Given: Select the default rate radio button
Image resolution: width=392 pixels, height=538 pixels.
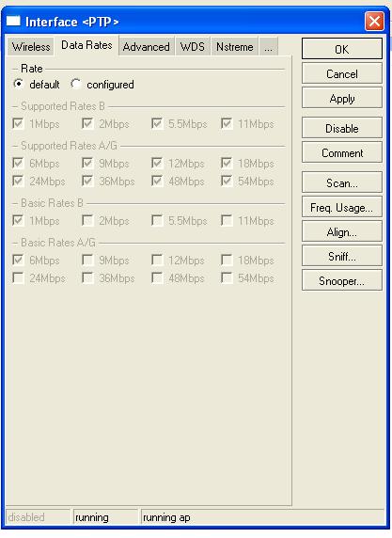Looking at the screenshot, I should point(18,84).
